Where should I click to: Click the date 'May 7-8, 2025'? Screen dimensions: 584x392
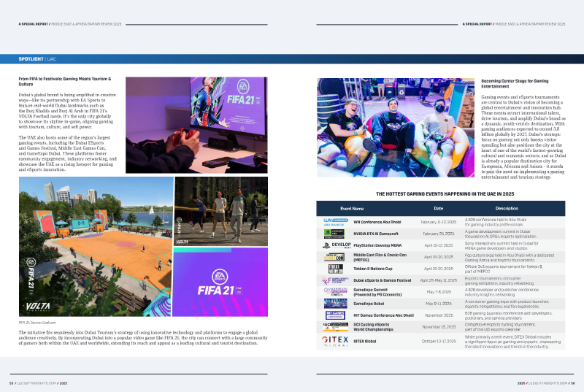pos(439,292)
